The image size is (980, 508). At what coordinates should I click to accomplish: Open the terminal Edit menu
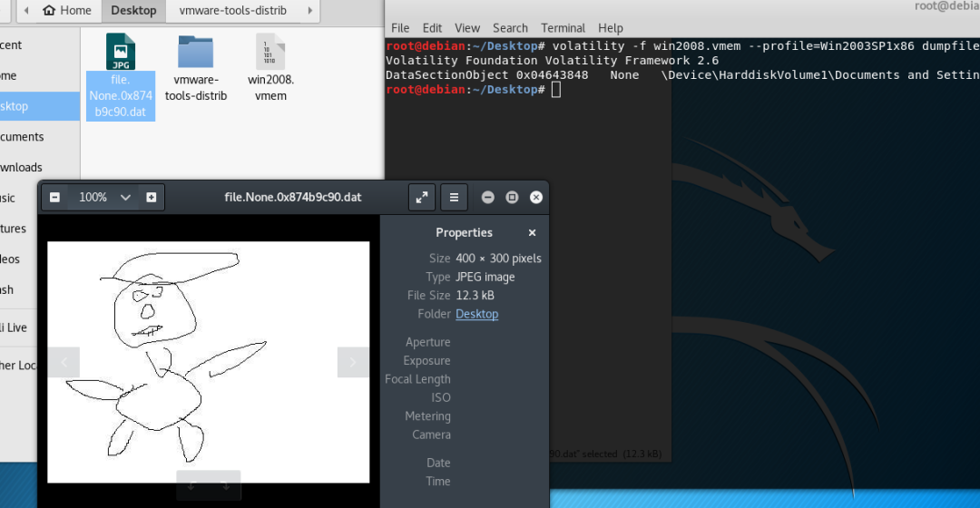[x=432, y=28]
